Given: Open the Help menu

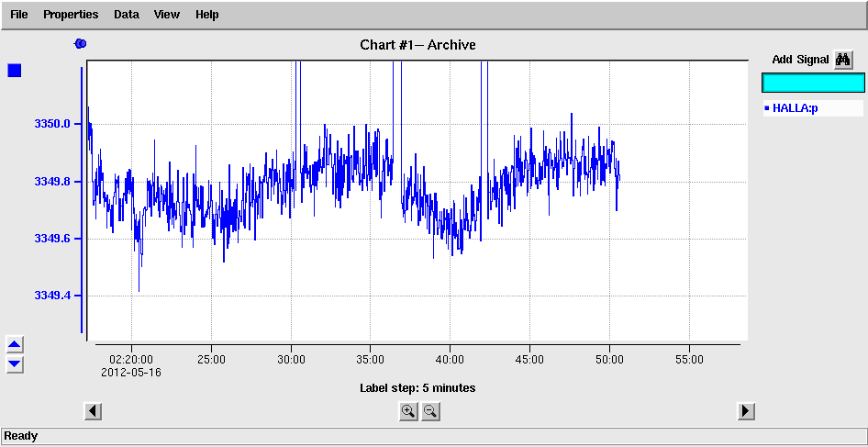Looking at the screenshot, I should [207, 15].
